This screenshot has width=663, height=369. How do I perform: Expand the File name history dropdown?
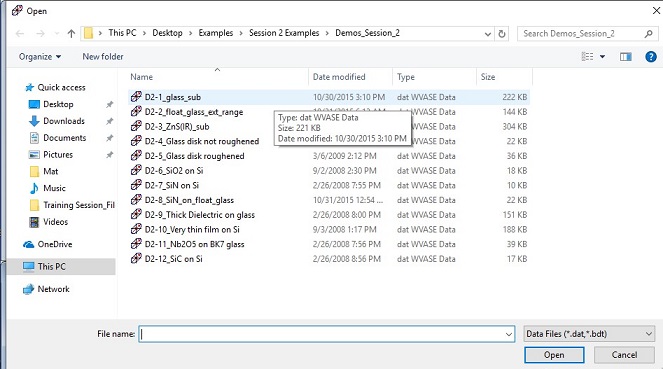tap(509, 334)
